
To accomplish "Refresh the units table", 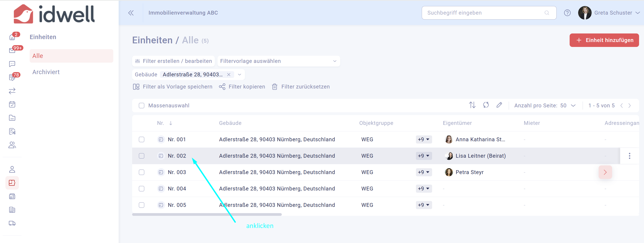I will tap(486, 105).
